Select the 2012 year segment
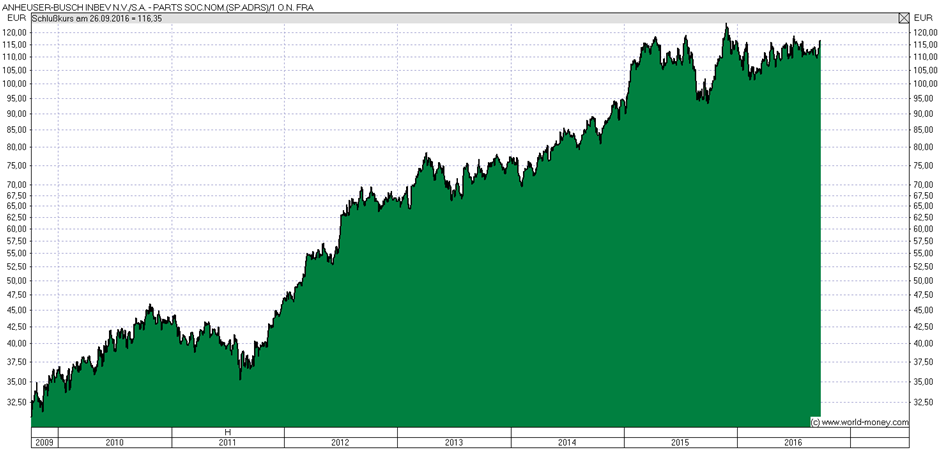 (x=341, y=443)
